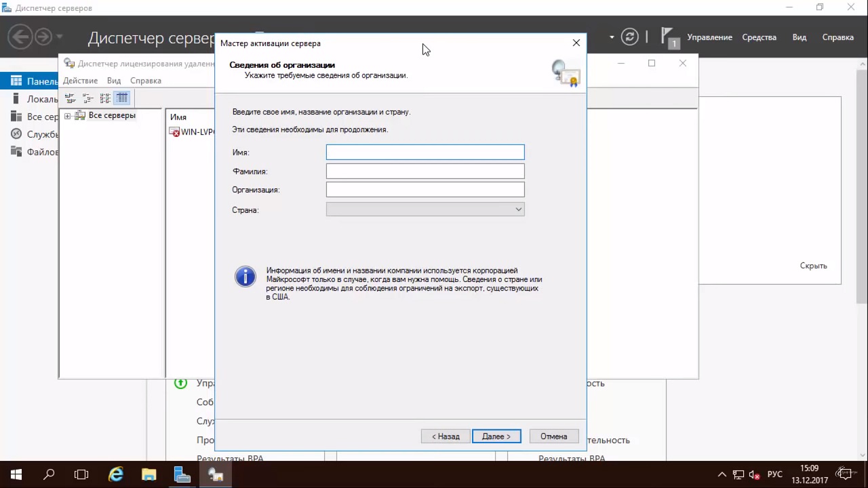868x488 pixels.
Task: Click the Server Manager refresh icon
Action: 630,37
